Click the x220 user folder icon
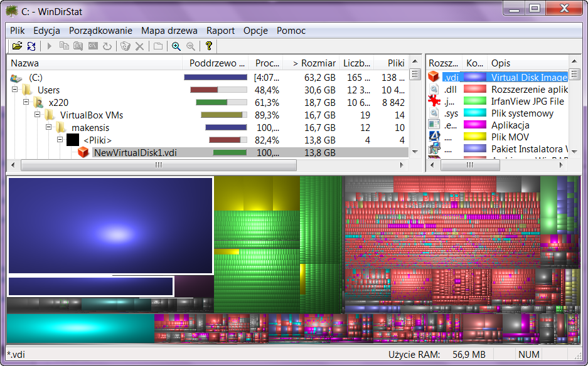The height and width of the screenshot is (366, 588). click(x=38, y=102)
